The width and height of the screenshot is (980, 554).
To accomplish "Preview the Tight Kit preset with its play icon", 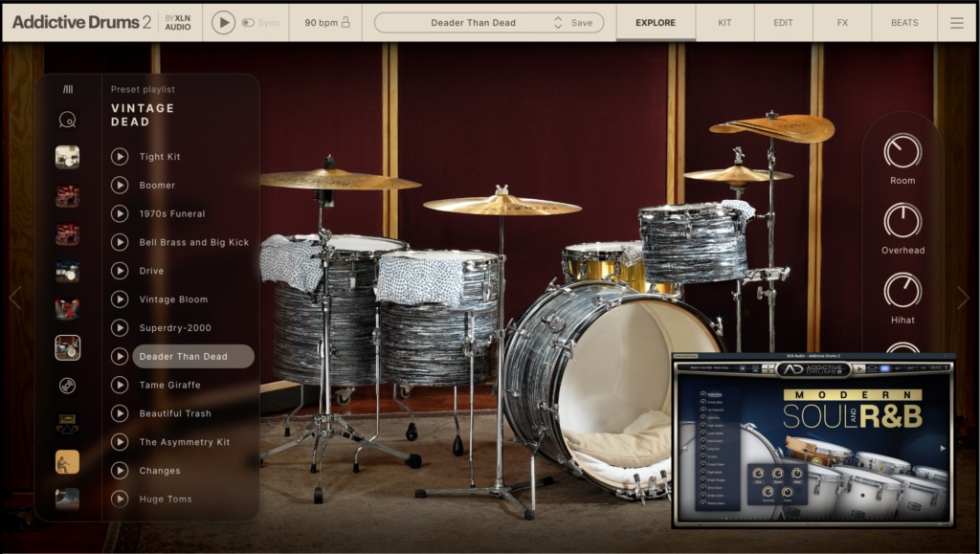I will coord(120,156).
